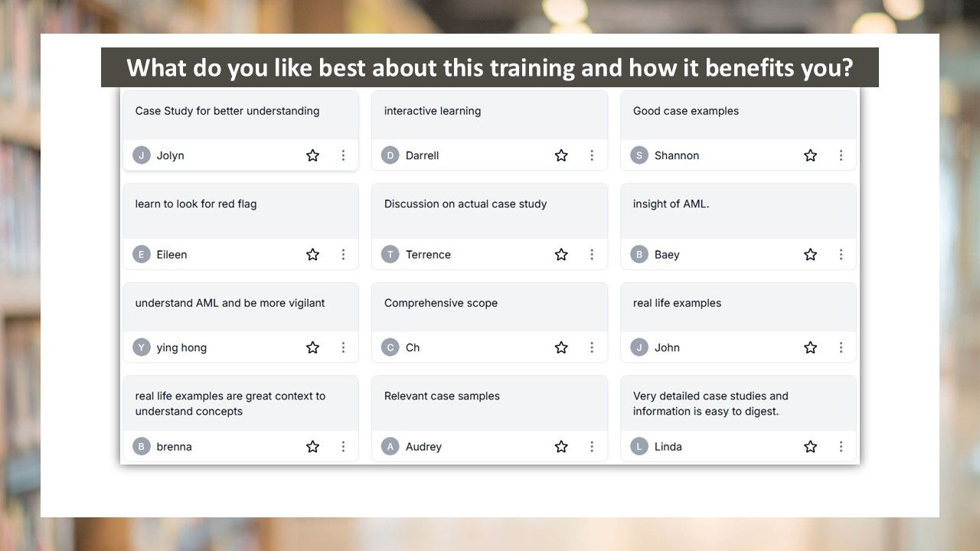Click Linda's avatar icon

tap(639, 447)
